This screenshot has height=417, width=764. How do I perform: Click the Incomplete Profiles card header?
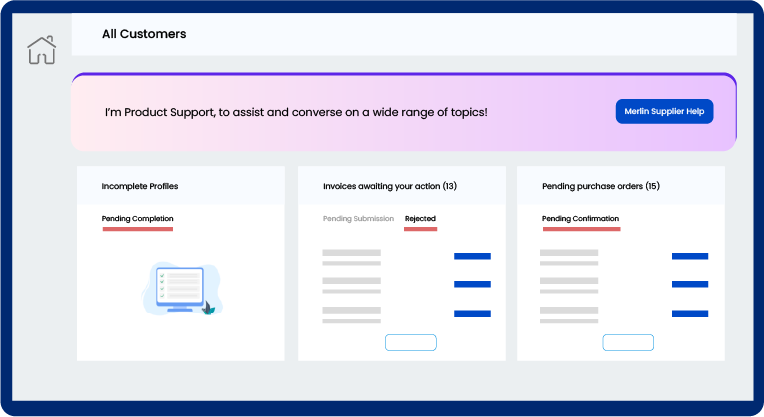point(140,186)
